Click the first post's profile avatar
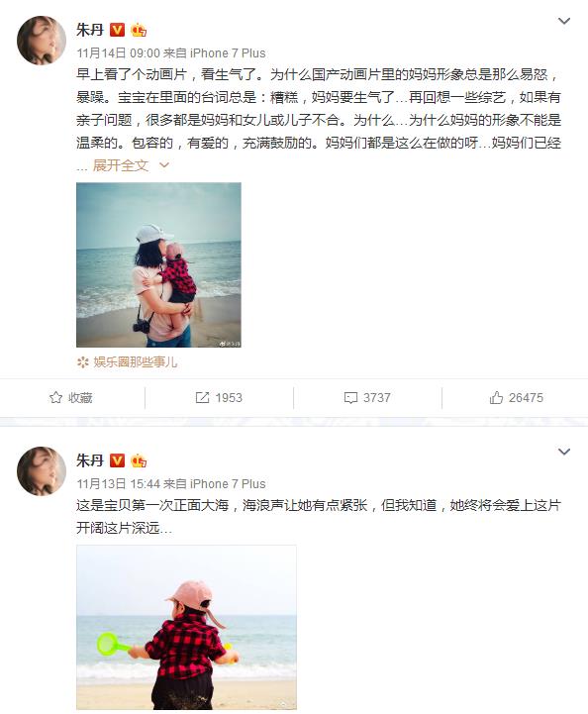 coord(42,41)
